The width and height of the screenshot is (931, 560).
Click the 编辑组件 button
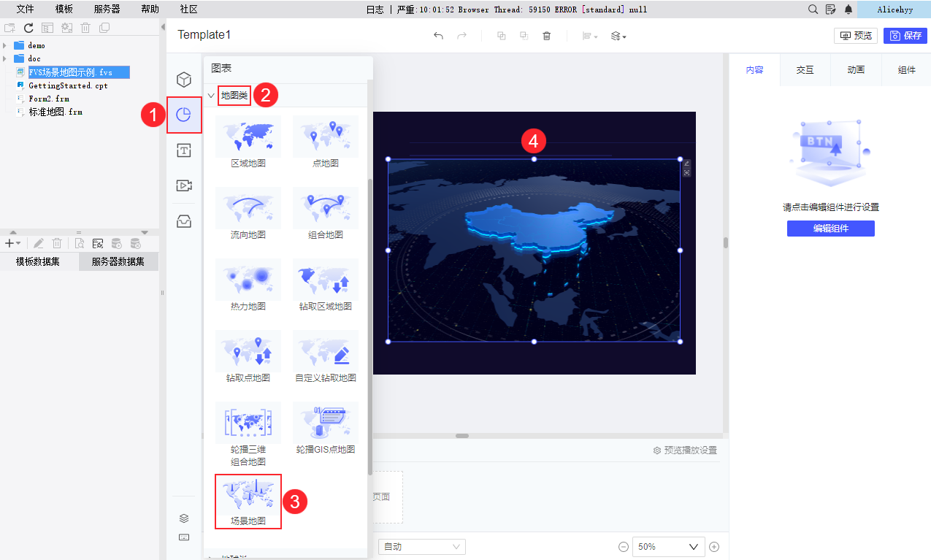coord(831,229)
